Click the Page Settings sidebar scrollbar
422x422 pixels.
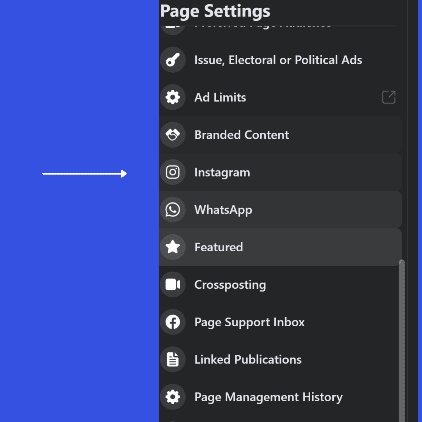click(x=402, y=340)
